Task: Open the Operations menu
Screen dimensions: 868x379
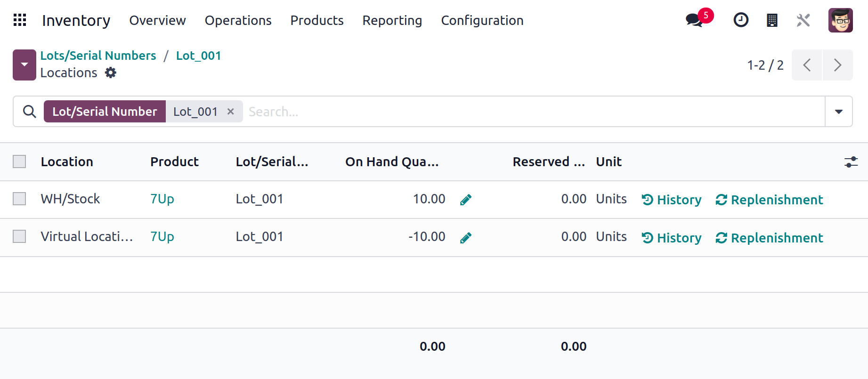Action: [x=238, y=20]
